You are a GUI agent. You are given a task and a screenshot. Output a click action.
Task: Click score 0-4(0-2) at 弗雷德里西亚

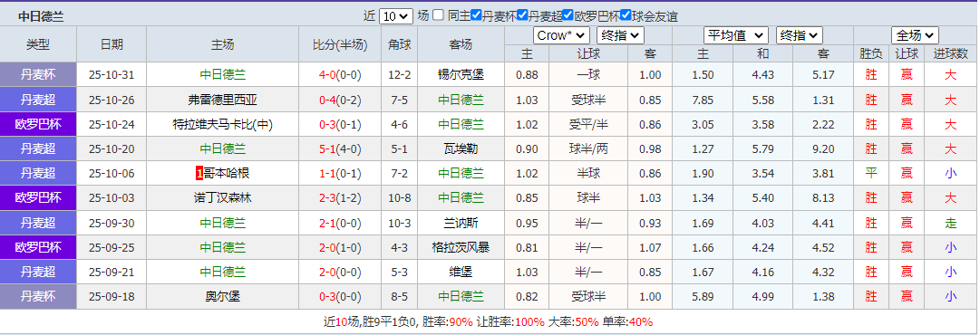coord(340,100)
